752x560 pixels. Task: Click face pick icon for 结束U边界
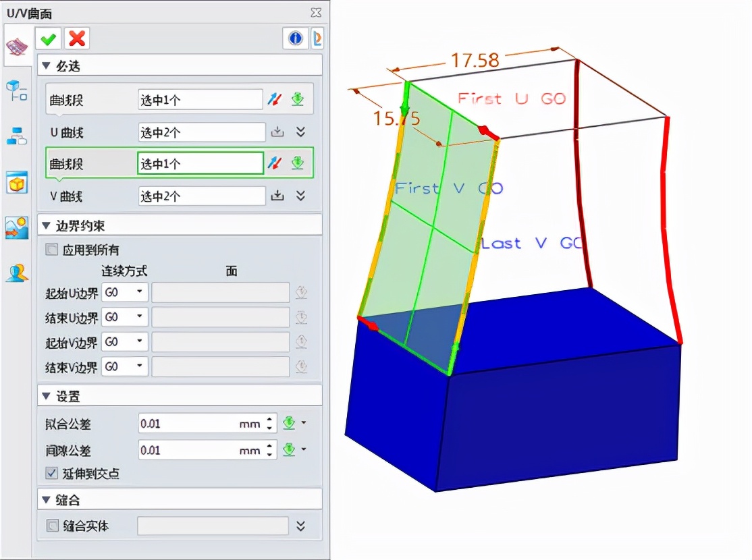pos(301,317)
